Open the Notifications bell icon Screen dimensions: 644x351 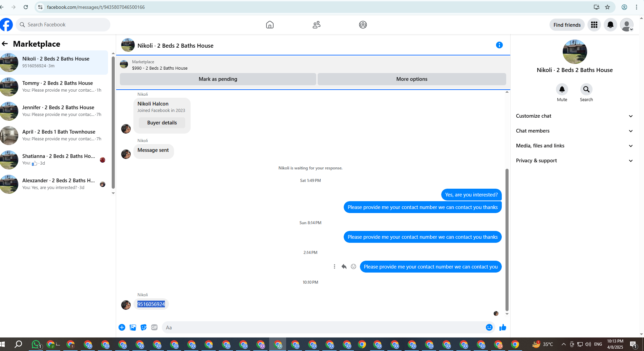coord(610,25)
